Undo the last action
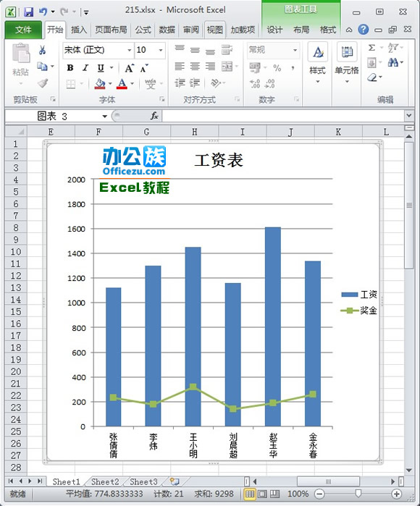 click(x=43, y=12)
